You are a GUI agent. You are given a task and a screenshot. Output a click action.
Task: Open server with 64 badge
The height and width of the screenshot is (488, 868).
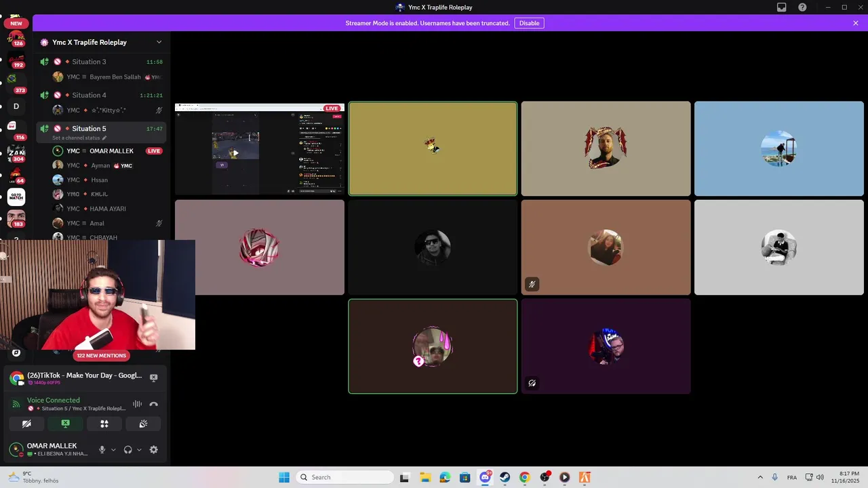pos(16,175)
